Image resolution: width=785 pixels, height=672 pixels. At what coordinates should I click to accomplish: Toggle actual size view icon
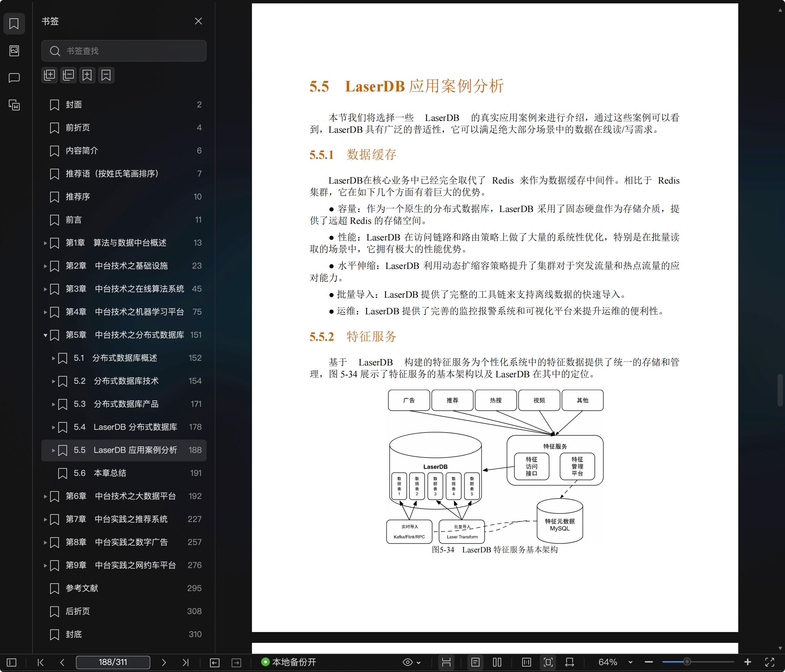tap(526, 662)
